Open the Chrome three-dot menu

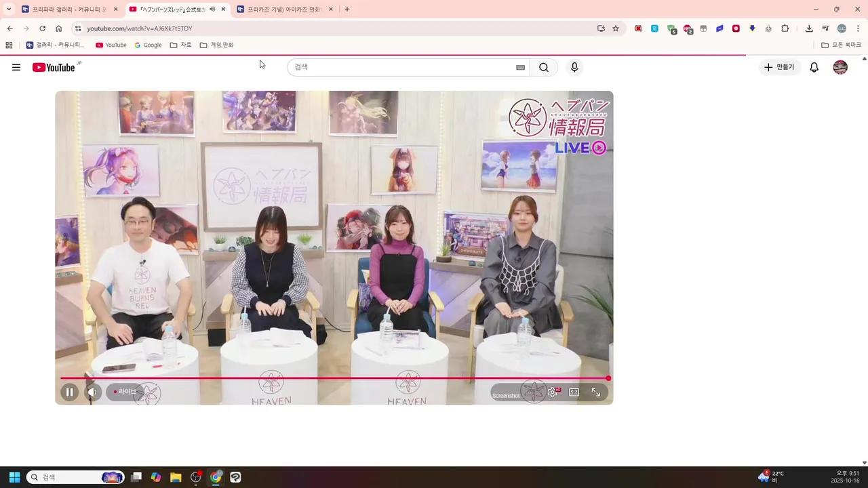coord(858,28)
